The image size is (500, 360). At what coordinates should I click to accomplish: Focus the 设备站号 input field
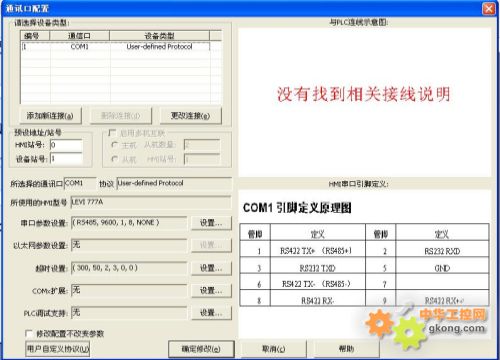point(66,159)
